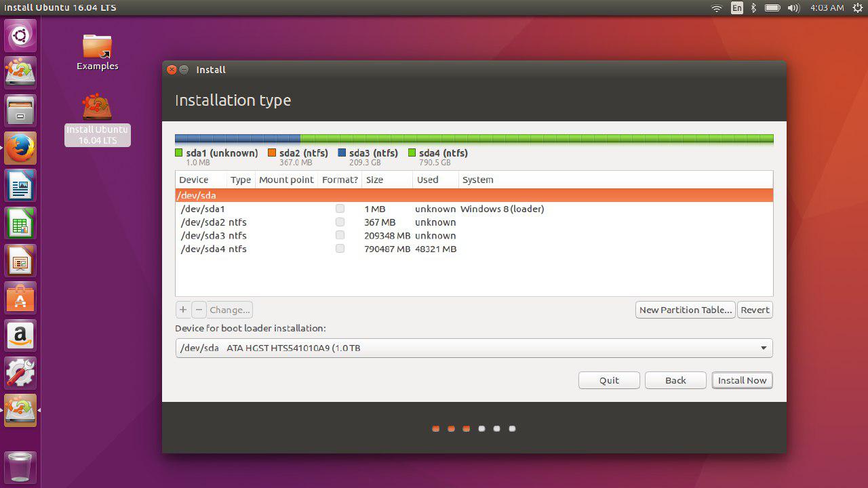Screen dimensions: 868x488
Task: Open the Ubuntu Dash search launcher
Action: coord(20,35)
